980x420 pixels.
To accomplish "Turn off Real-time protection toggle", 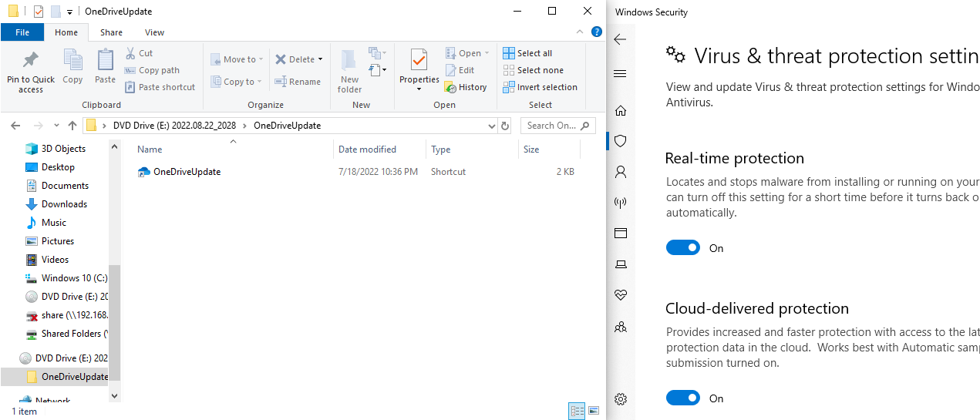I will click(x=683, y=248).
